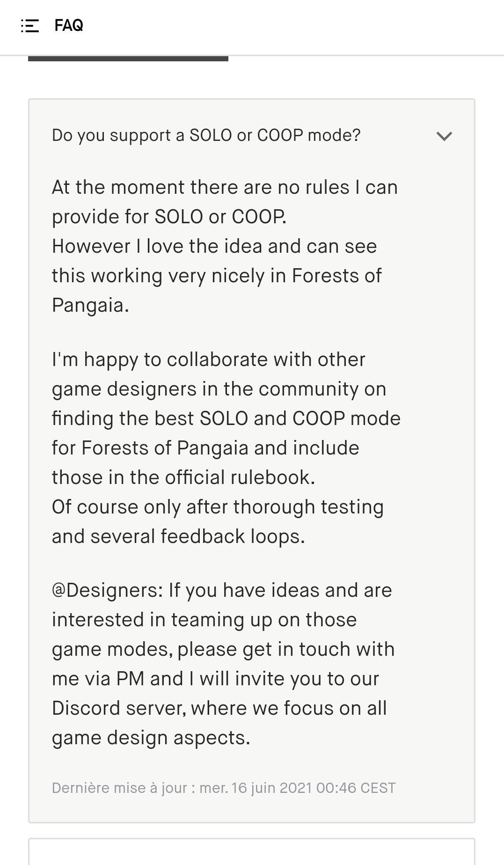
Task: Click 'game design aspects.' closing line
Action: 151,738
